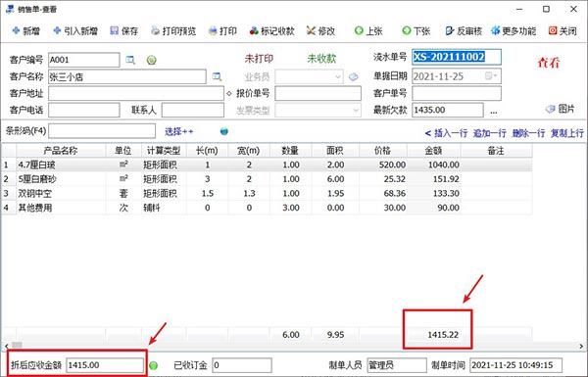Click the 流水单号 field XS-202111002
Viewport: 588px width, 377px height.
tap(457, 57)
